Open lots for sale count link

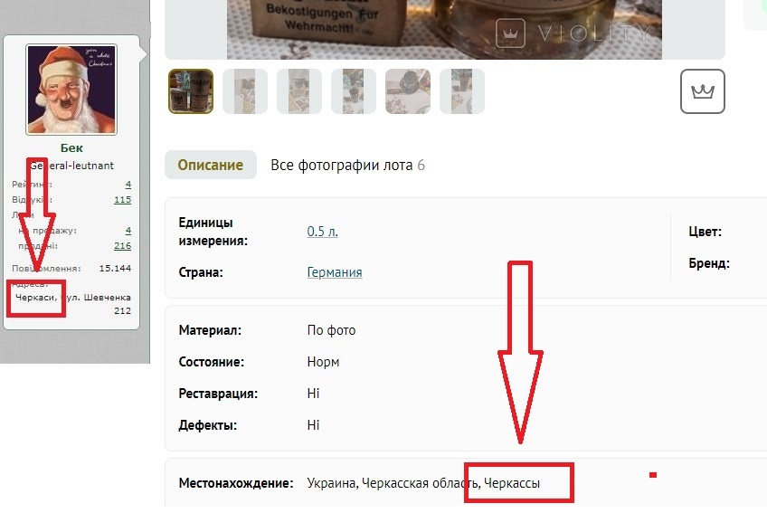point(128,231)
